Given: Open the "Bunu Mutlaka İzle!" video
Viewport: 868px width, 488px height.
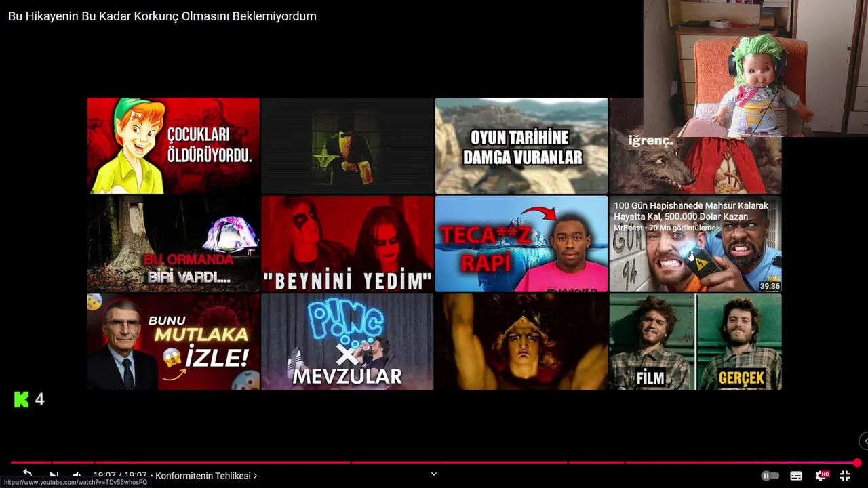Looking at the screenshot, I should [173, 342].
